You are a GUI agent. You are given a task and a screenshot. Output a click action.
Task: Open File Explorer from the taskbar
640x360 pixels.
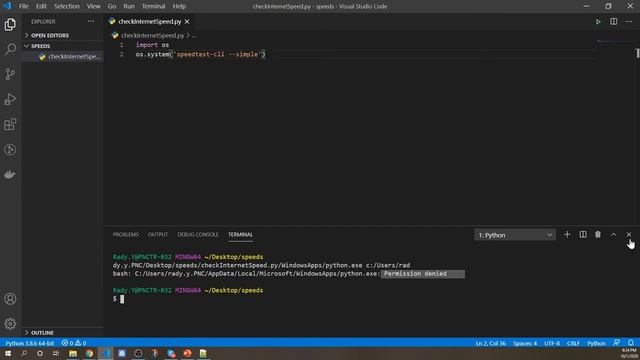pyautogui.click(x=73, y=353)
